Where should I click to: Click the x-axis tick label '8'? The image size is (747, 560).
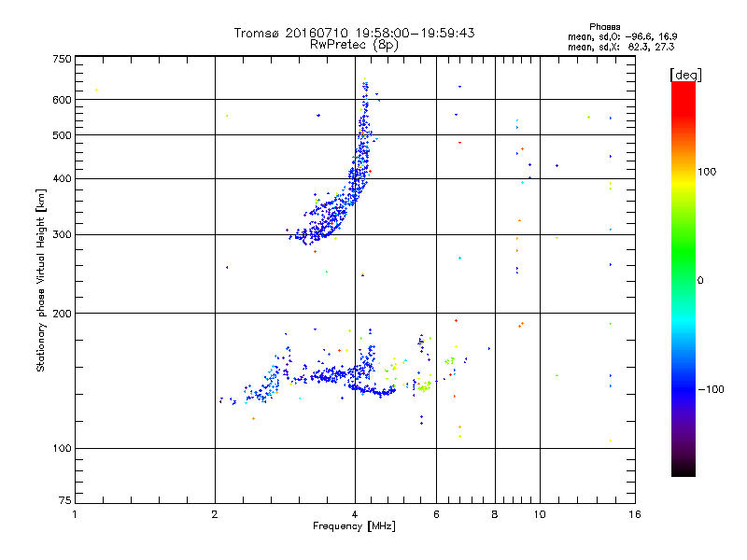(x=495, y=514)
